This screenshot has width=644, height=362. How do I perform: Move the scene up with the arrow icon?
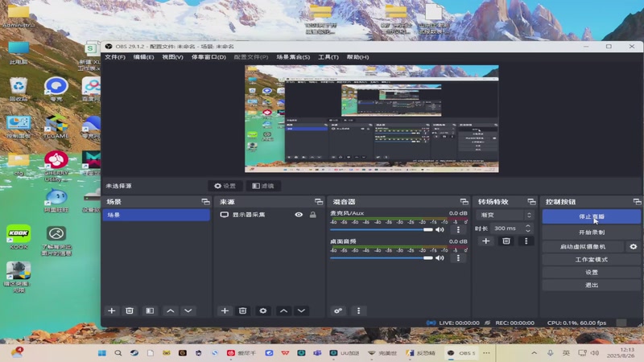[170, 311]
